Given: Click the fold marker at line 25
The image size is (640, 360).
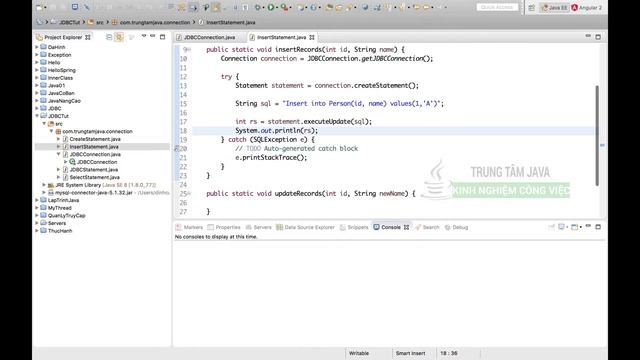Looking at the screenshot, I should (189, 193).
